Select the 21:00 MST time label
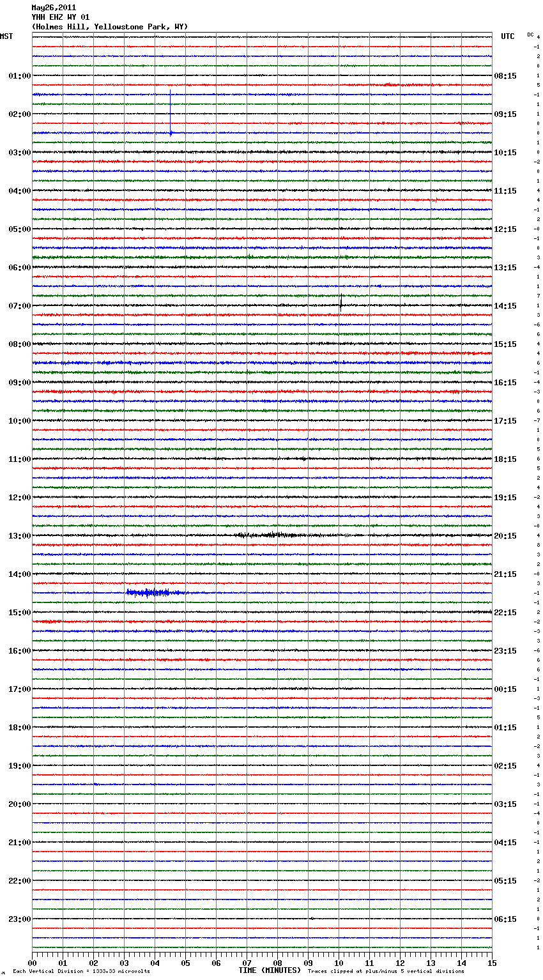This screenshot has height=980, width=543. (x=20, y=843)
